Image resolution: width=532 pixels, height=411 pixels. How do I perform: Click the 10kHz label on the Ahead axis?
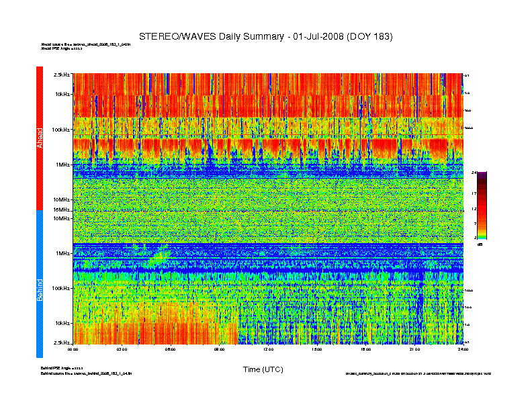62,94
